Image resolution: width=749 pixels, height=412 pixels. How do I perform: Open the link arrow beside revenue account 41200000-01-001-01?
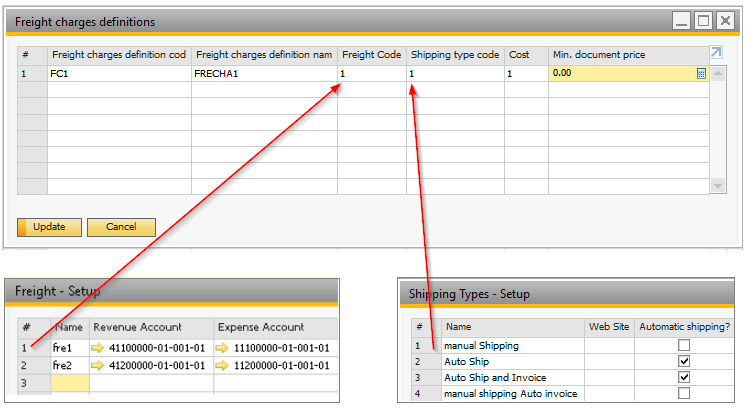[x=99, y=364]
